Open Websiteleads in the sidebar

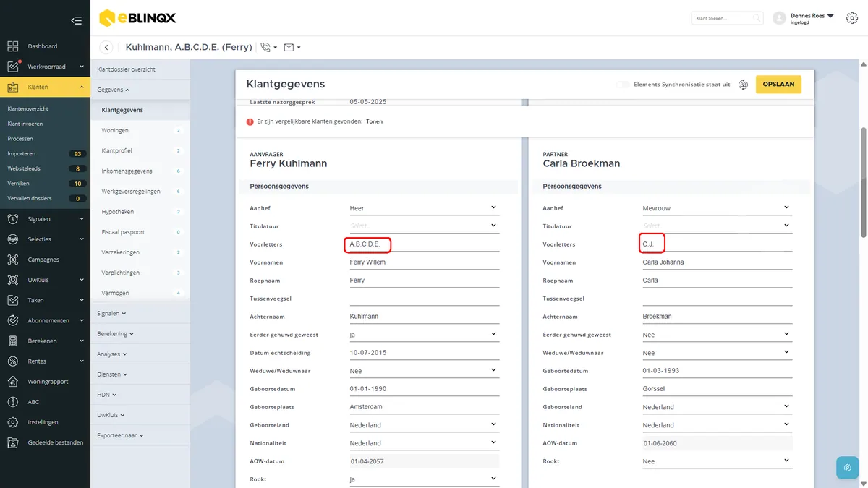pos(24,168)
